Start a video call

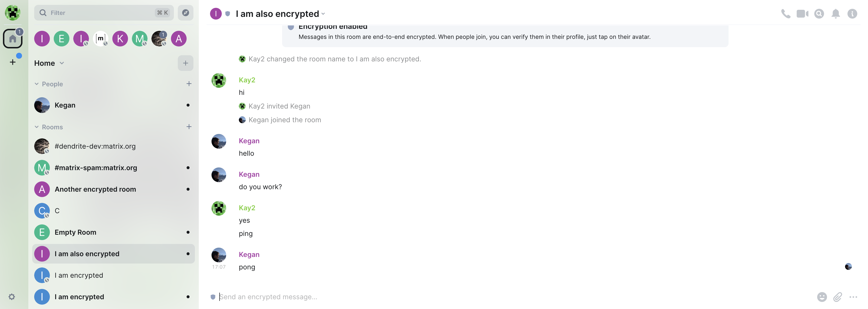[802, 13]
